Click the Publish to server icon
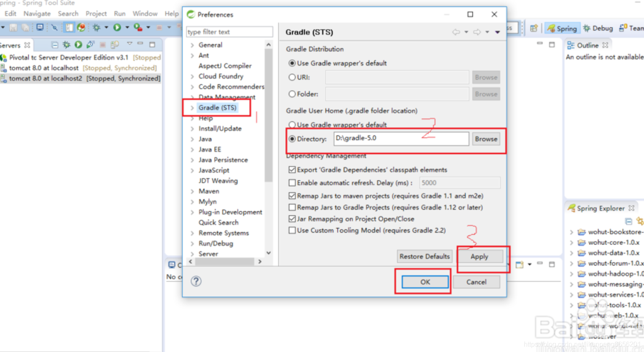 [x=114, y=44]
